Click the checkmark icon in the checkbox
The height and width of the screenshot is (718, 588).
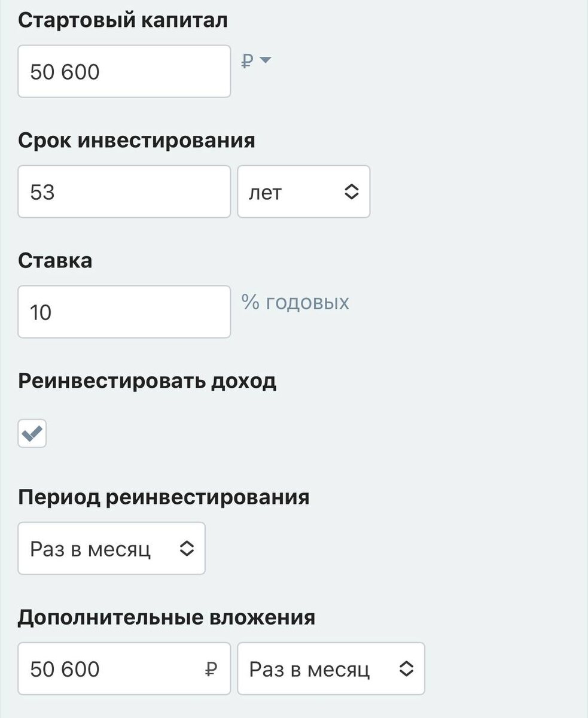point(32,433)
